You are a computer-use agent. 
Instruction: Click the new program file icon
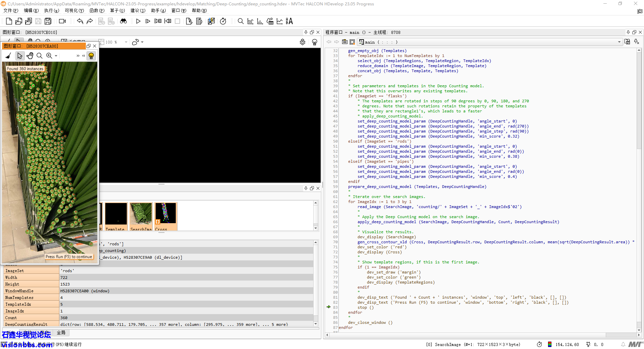(9, 21)
